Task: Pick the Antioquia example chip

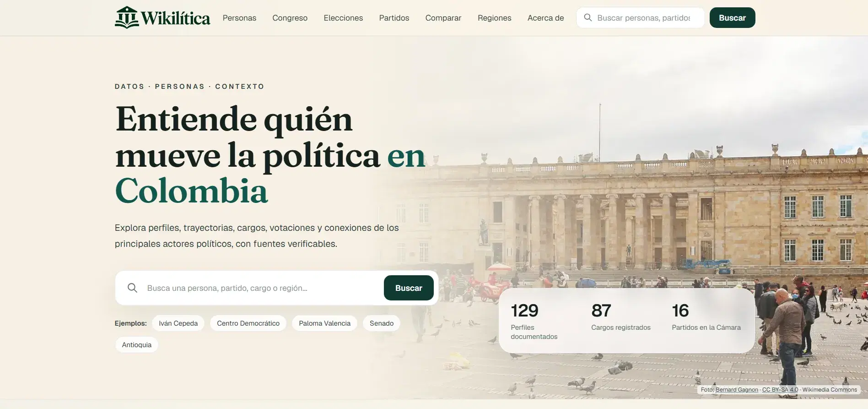Action: 137,345
